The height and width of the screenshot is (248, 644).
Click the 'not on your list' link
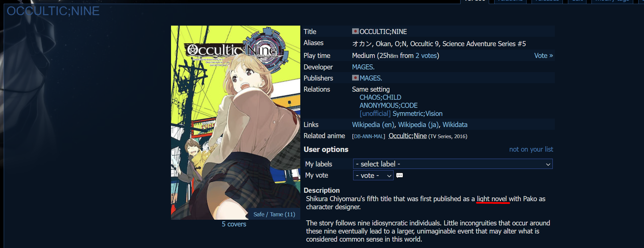coord(531,149)
